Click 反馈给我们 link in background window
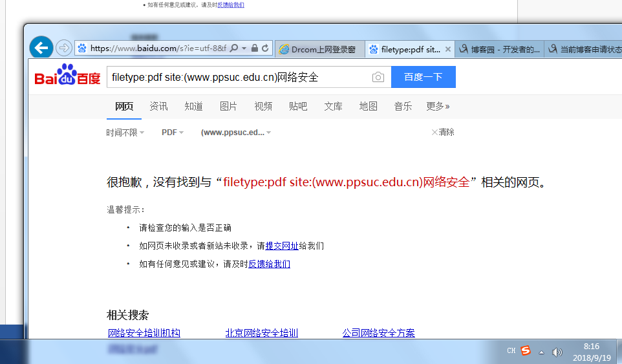Image resolution: width=622 pixels, height=364 pixels. pos(231,5)
